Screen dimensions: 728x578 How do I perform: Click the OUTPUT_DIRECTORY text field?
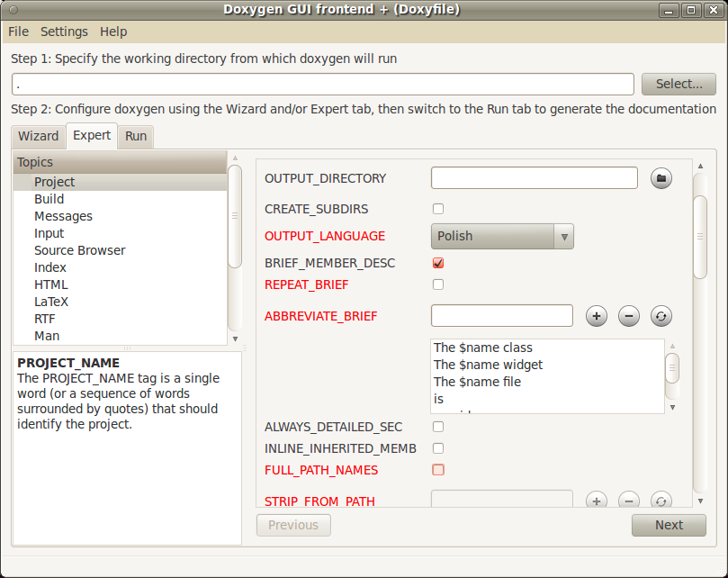(x=535, y=178)
